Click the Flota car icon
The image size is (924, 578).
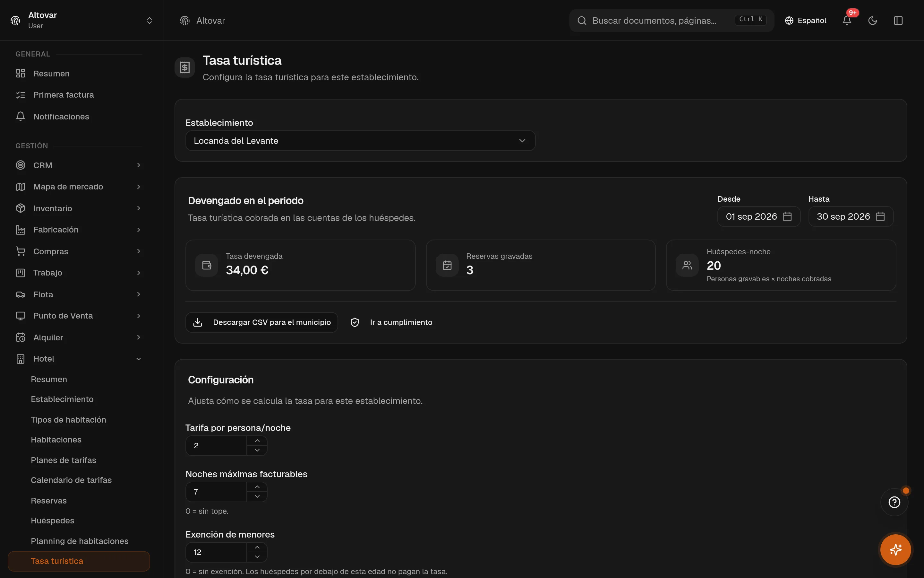coord(21,294)
